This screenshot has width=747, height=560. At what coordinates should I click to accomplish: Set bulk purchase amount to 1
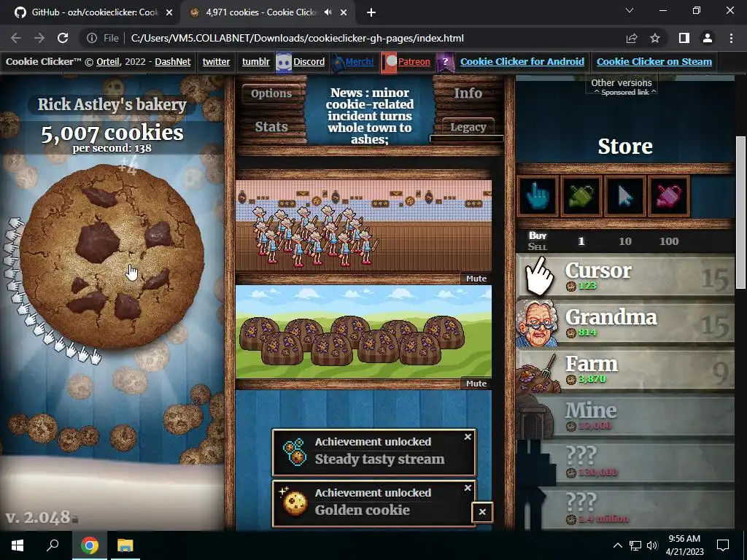[581, 241]
